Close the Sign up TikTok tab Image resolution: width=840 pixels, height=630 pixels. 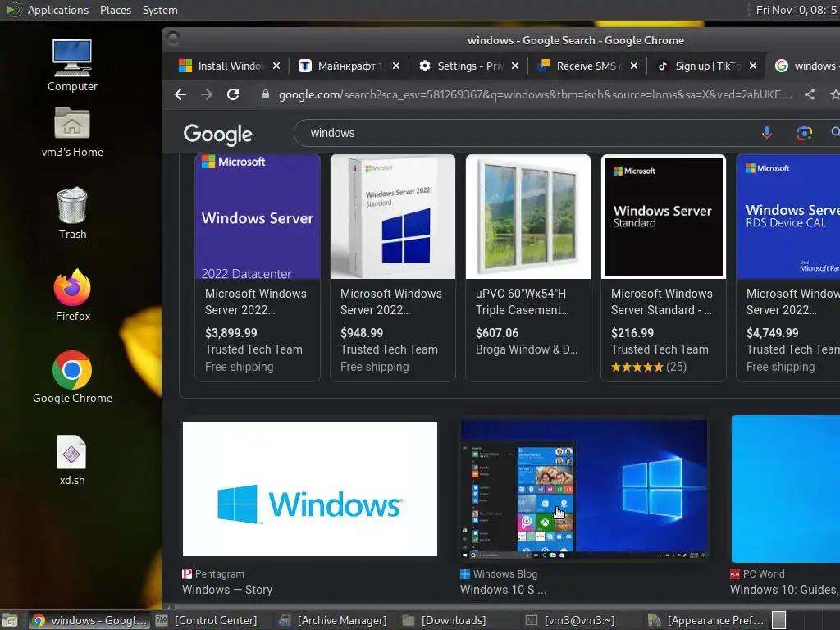pyautogui.click(x=753, y=66)
